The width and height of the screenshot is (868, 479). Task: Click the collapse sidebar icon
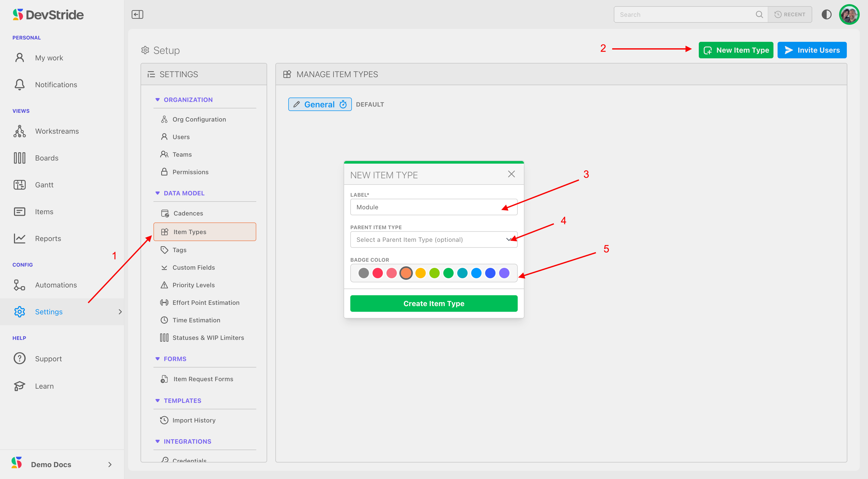click(137, 14)
